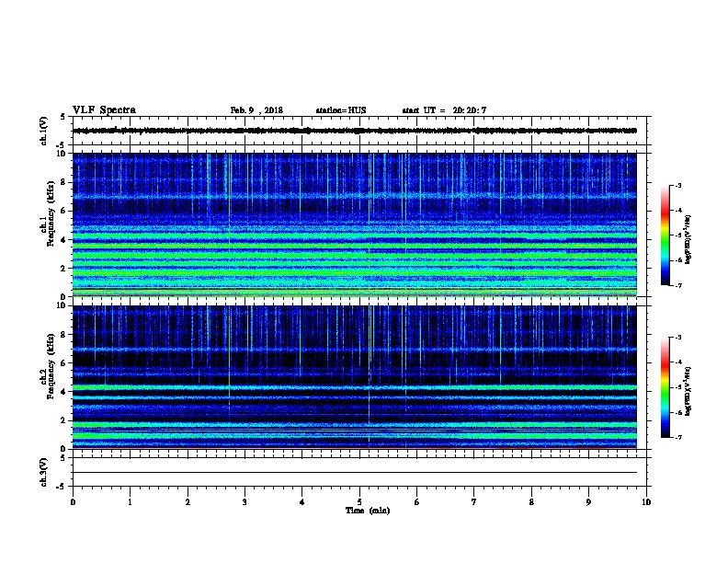Click the ch.2 spectrogram color scale bar
Screen dimensions: 728x563
[665, 387]
